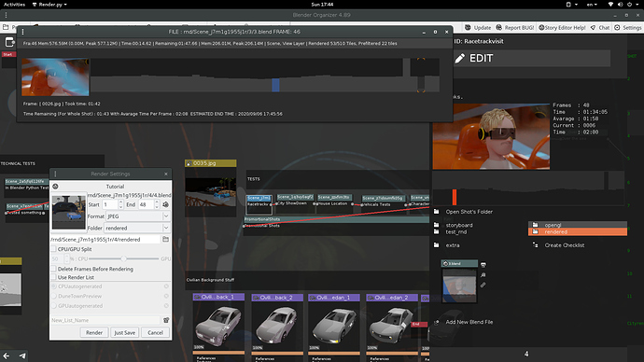
Task: Click Add New Blend File
Action: click(469, 322)
